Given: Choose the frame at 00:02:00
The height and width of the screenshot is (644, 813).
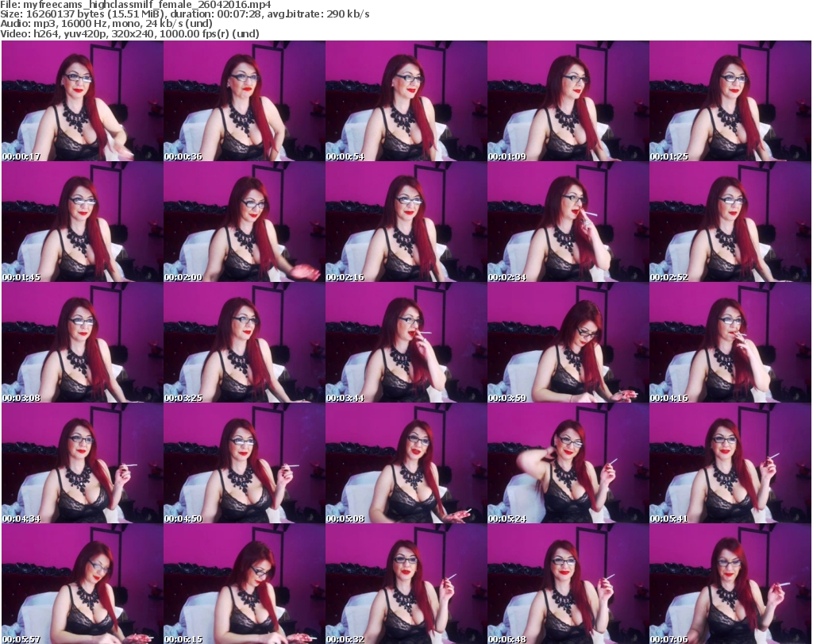Looking at the screenshot, I should coord(245,222).
